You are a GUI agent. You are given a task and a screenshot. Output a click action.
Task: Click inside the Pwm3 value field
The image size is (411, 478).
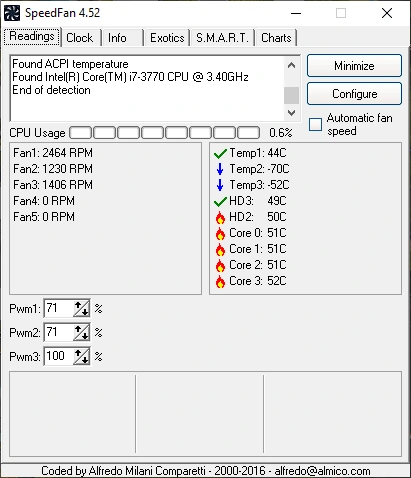click(x=59, y=356)
